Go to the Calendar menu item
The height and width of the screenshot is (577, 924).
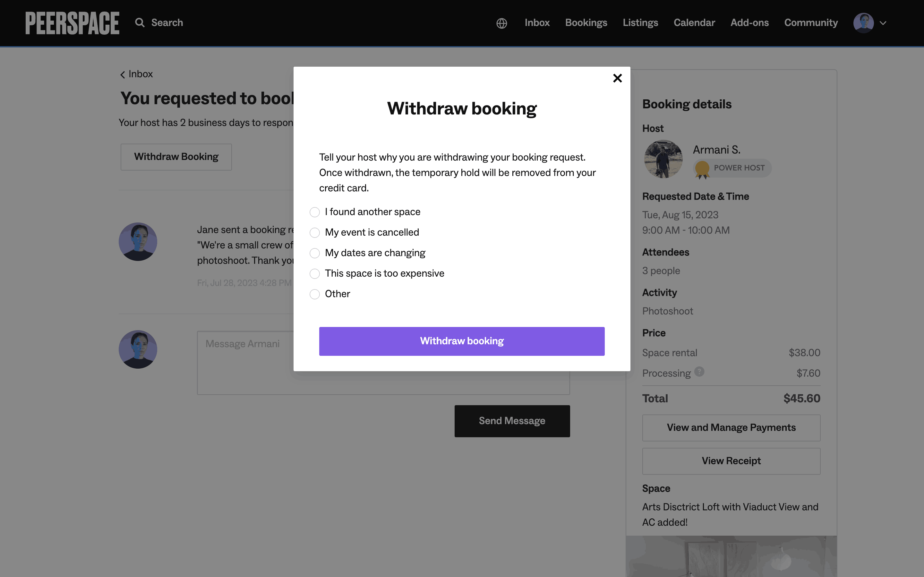(694, 23)
